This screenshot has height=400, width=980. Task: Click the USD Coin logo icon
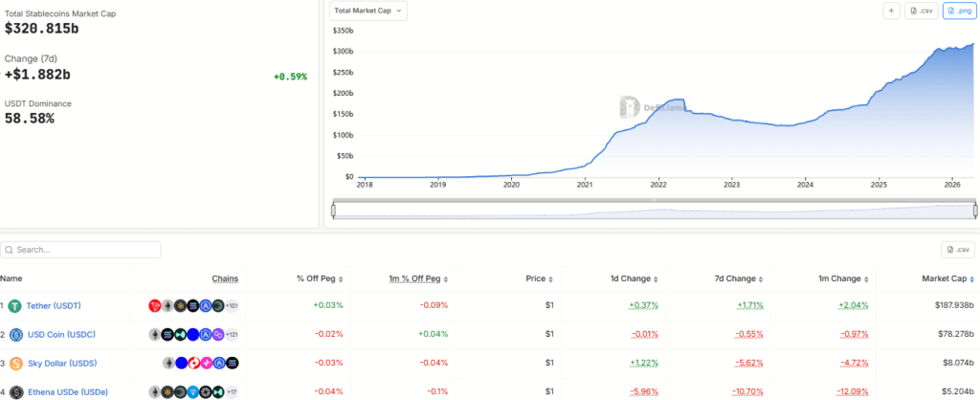coord(15,334)
